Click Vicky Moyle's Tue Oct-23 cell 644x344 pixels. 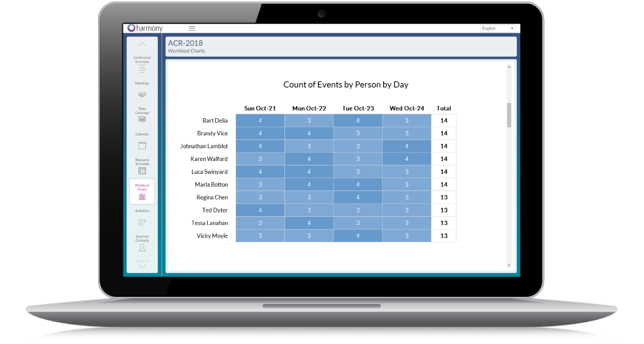358,236
